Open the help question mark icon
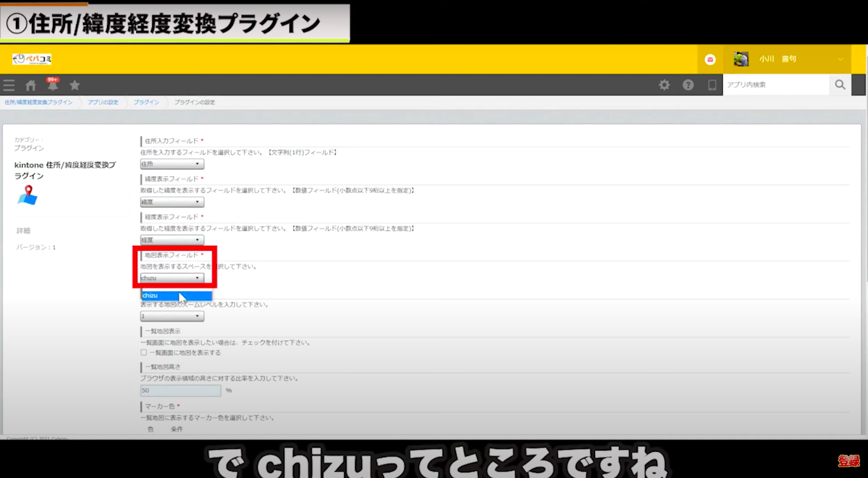This screenshot has height=478, width=868. [688, 85]
